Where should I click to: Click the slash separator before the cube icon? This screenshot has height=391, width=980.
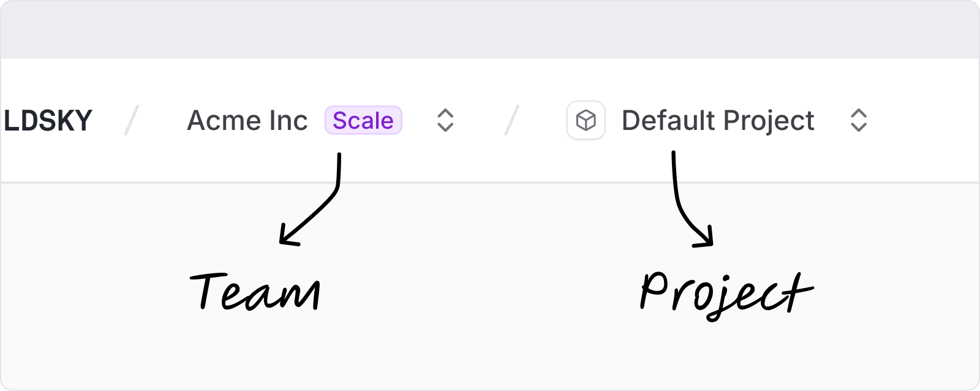tap(511, 120)
